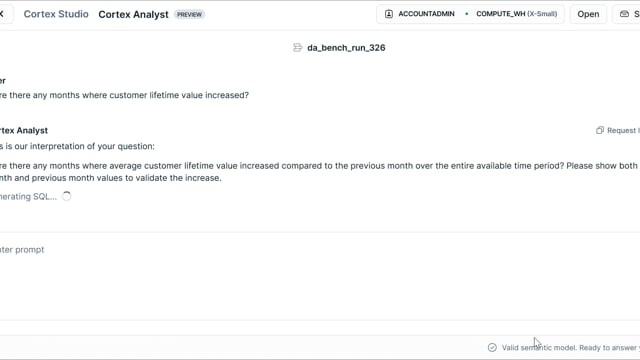Go back to Cortex Studio
The image size is (640, 360).
(56, 14)
